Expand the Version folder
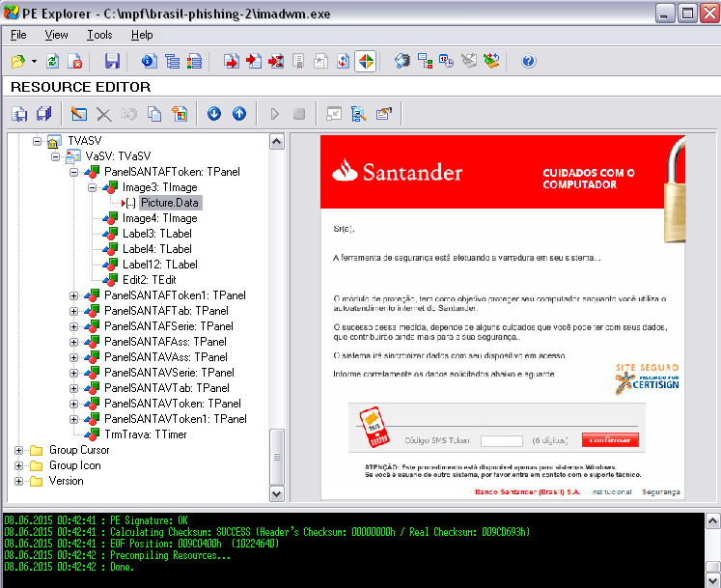The height and width of the screenshot is (588, 721). point(18,481)
